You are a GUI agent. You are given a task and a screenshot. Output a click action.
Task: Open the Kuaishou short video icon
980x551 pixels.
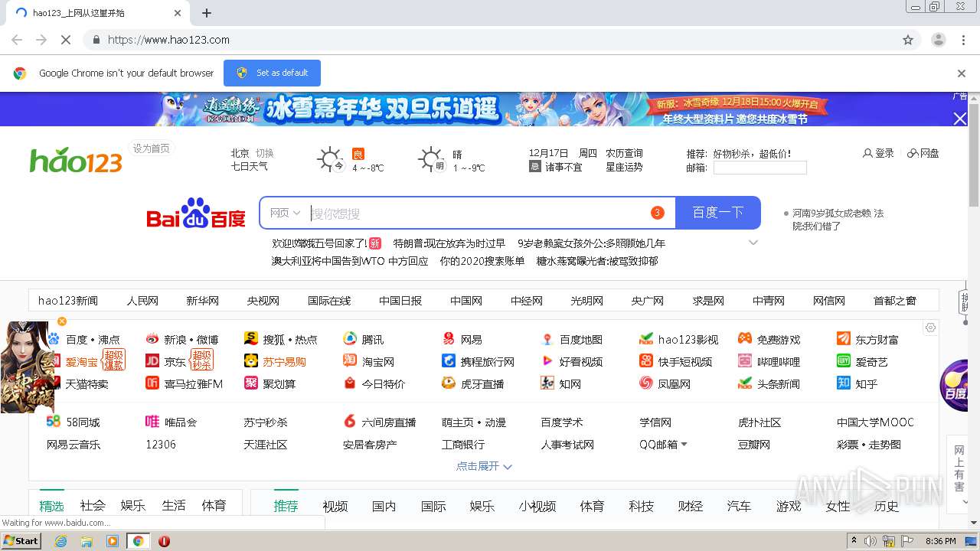pyautogui.click(x=646, y=361)
